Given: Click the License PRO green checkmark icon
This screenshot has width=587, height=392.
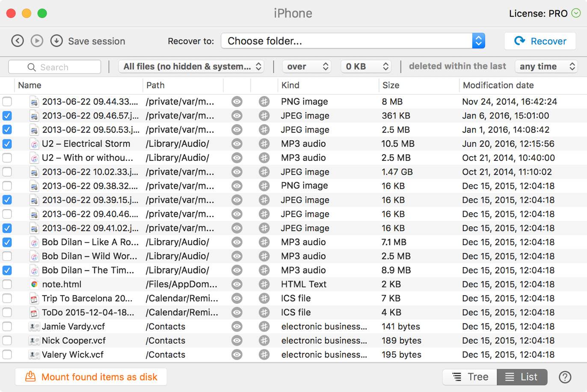Looking at the screenshot, I should (576, 13).
